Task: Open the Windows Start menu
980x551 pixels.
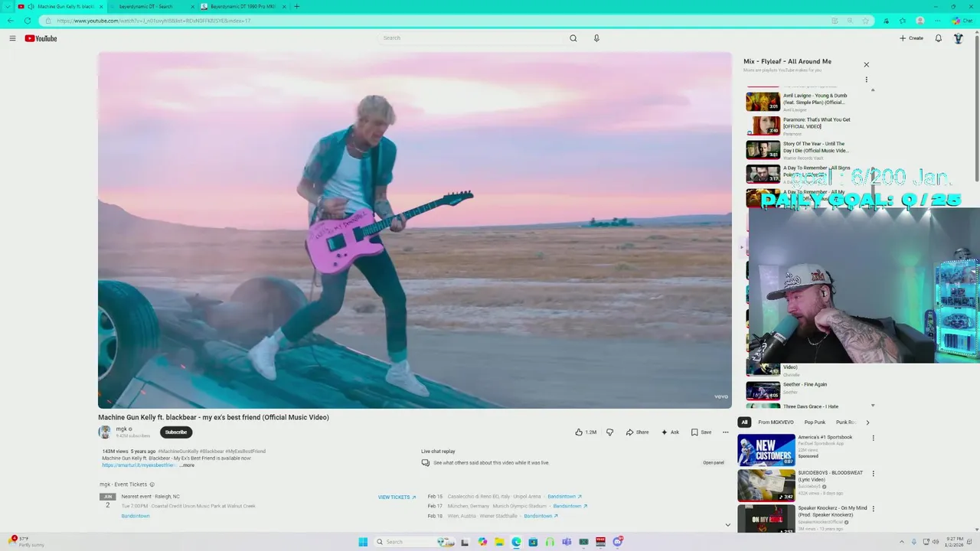Action: pos(363,542)
